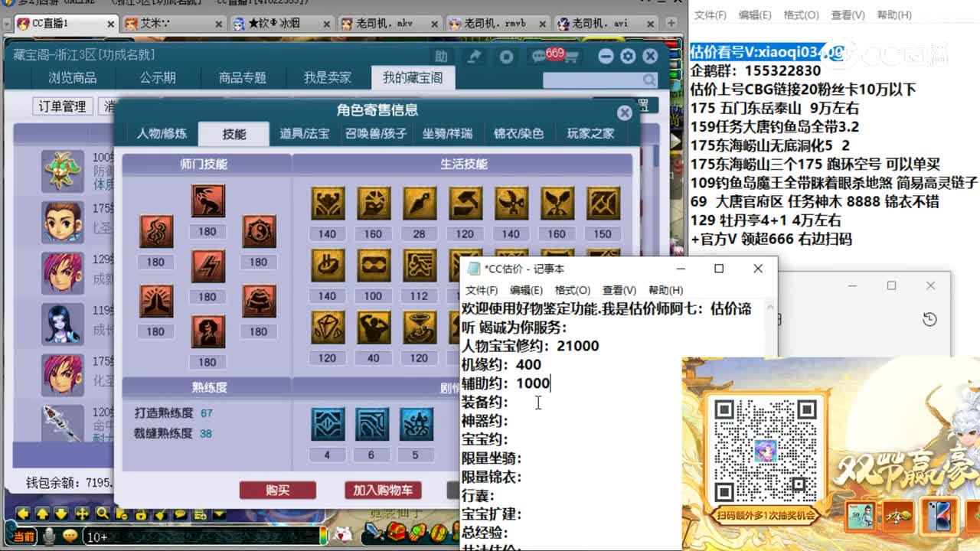Open 浏览商品 tab in Treasure Pavilion
This screenshot has width=980, height=551.
(x=73, y=77)
